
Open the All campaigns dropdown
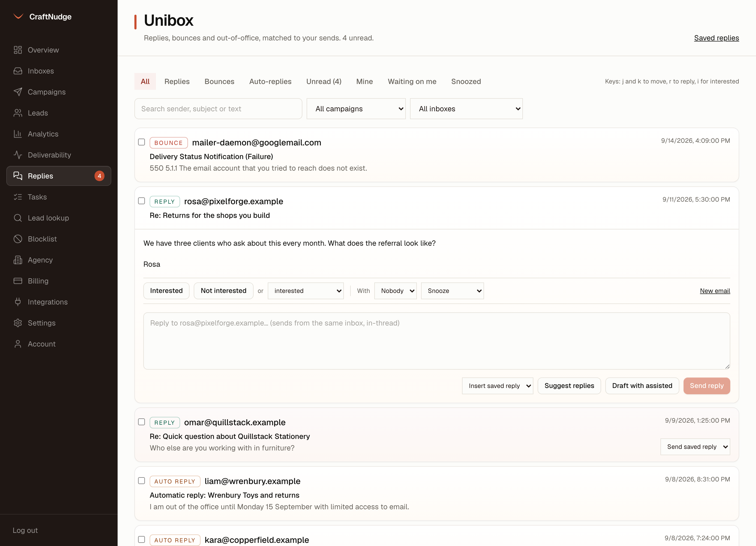[x=356, y=109]
